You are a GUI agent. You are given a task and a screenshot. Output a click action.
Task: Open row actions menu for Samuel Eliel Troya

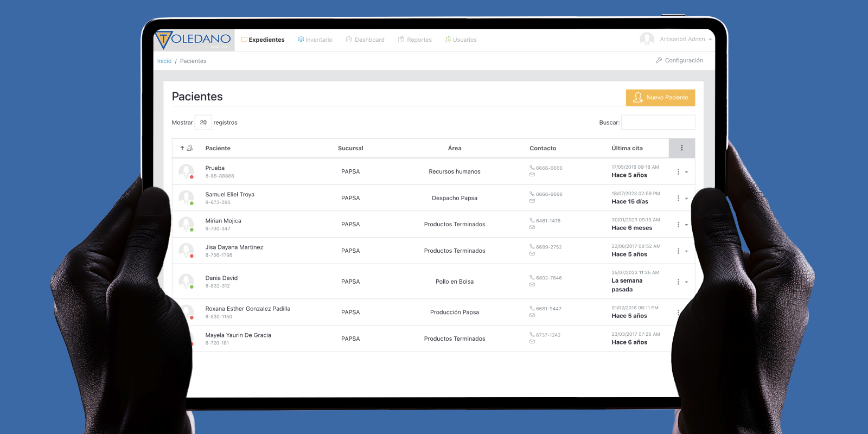[x=682, y=199]
